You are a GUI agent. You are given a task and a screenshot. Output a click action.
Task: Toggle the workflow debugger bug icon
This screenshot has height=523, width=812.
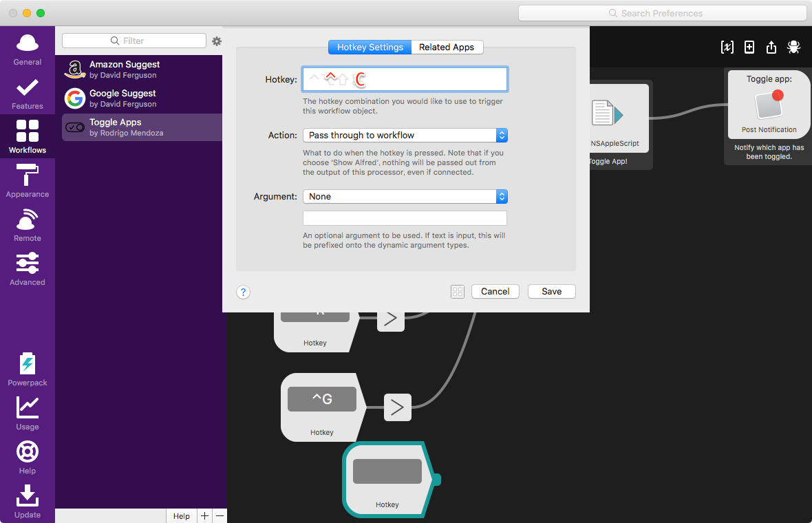(x=793, y=47)
